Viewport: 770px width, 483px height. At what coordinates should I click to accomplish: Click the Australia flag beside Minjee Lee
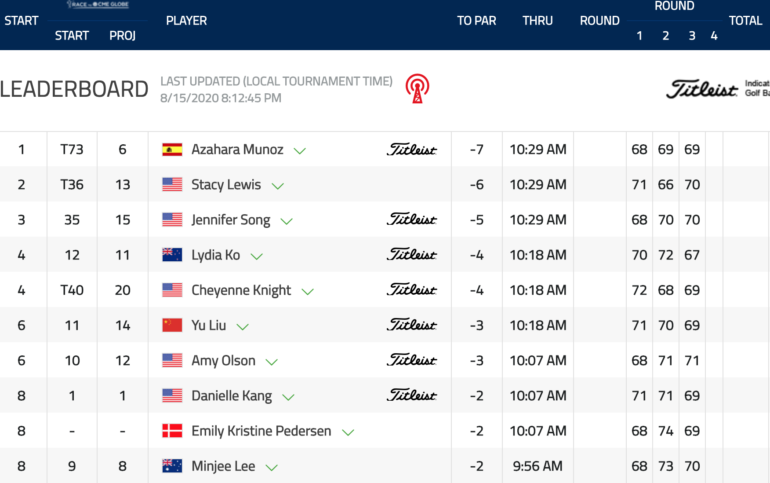(x=172, y=466)
